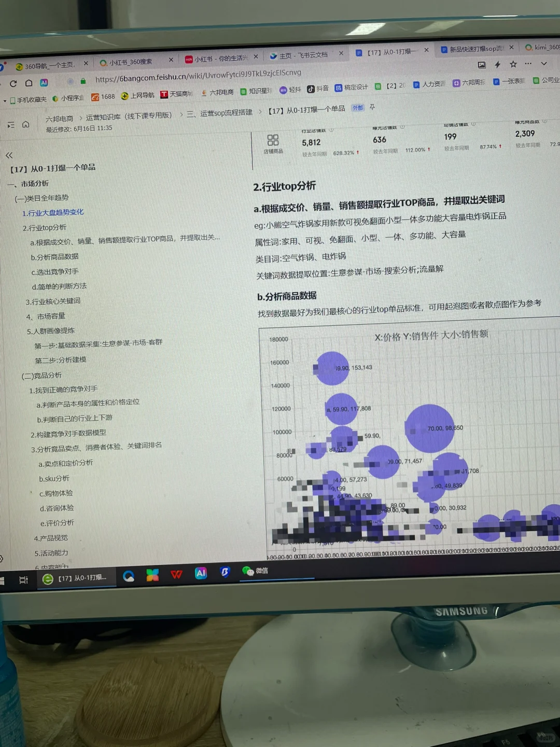Click the feishu.cn URL address bar
This screenshot has height=747, width=560.
tap(198, 76)
